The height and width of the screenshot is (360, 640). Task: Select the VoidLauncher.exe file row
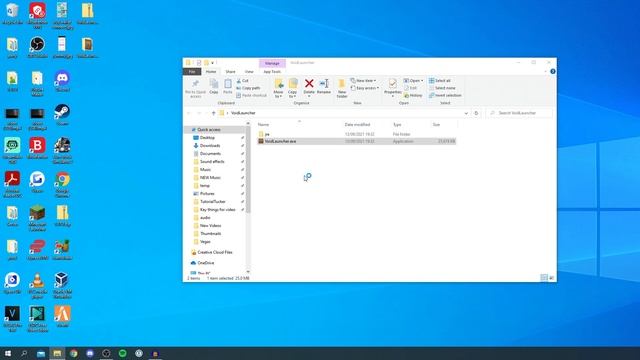tap(356, 141)
